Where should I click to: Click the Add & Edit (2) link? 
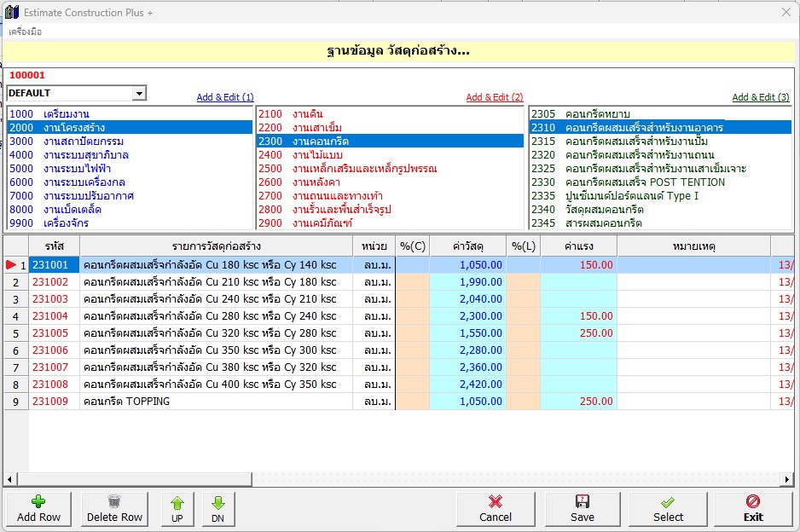tap(495, 97)
